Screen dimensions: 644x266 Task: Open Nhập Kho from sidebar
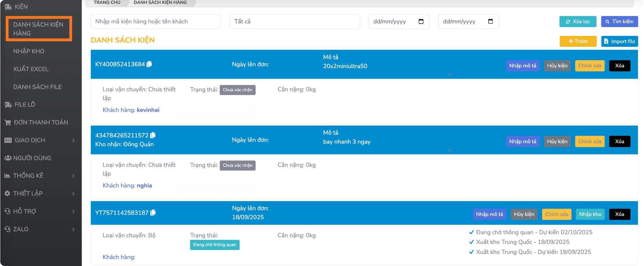click(29, 51)
